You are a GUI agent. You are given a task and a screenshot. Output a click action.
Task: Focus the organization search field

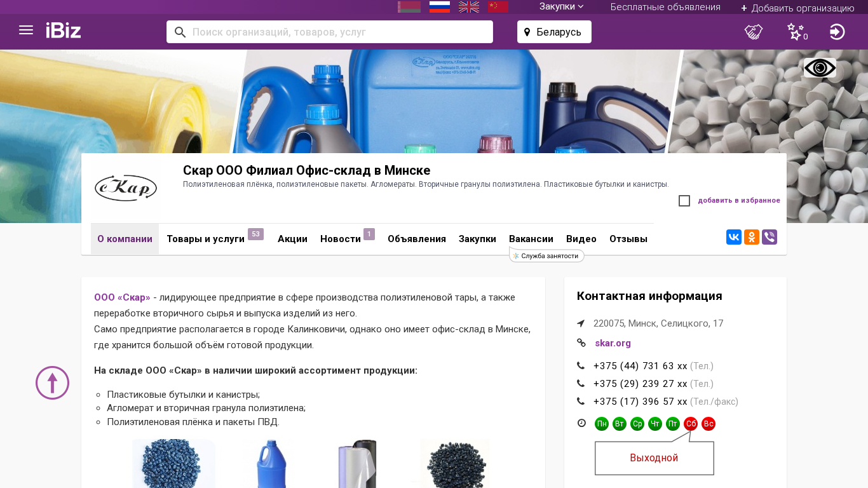pos(330,32)
